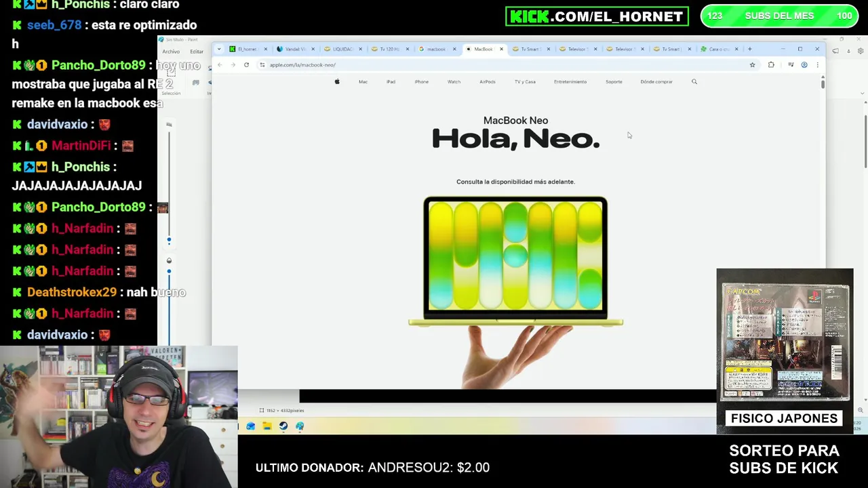
Task: Open the AirPods navigation link
Action: pos(487,81)
